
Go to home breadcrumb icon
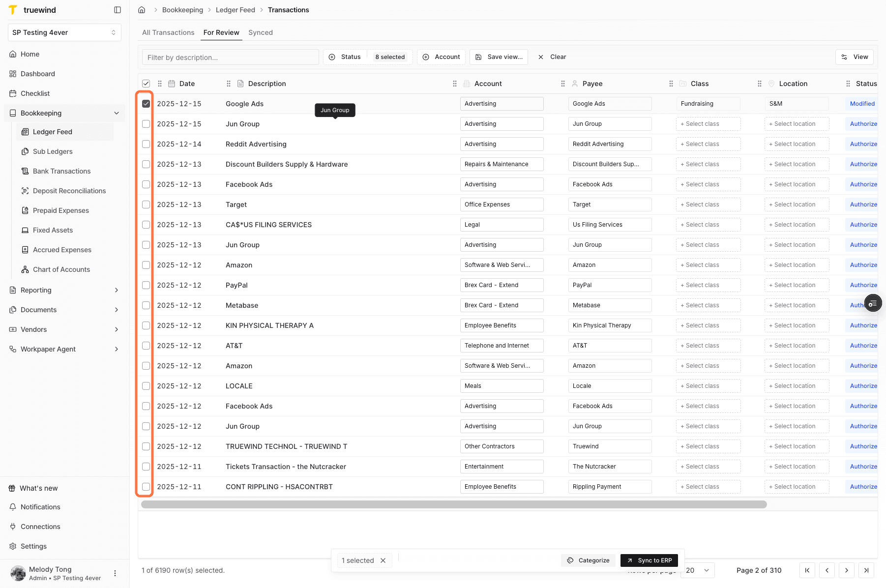(142, 10)
